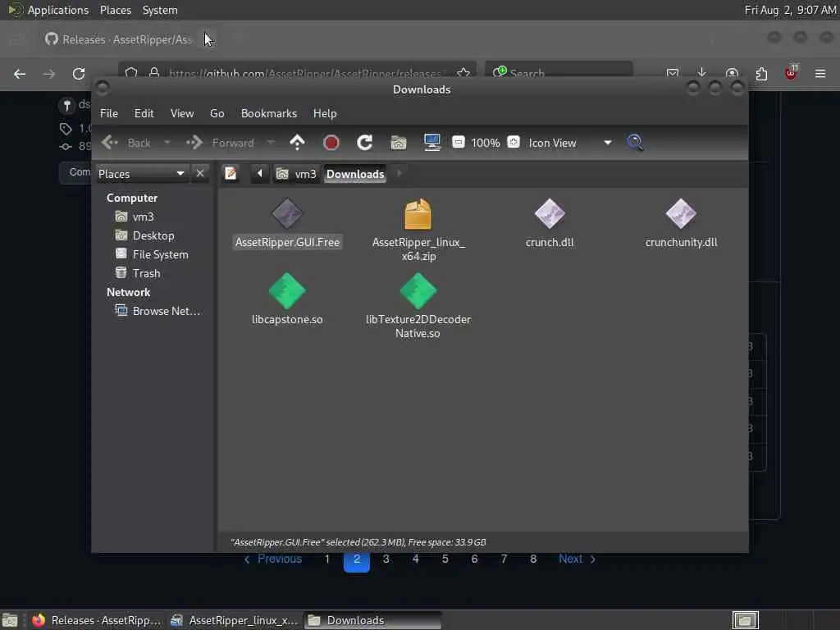840x630 pixels.
Task: Open the Icon View mode dropdown
Action: 570,143
